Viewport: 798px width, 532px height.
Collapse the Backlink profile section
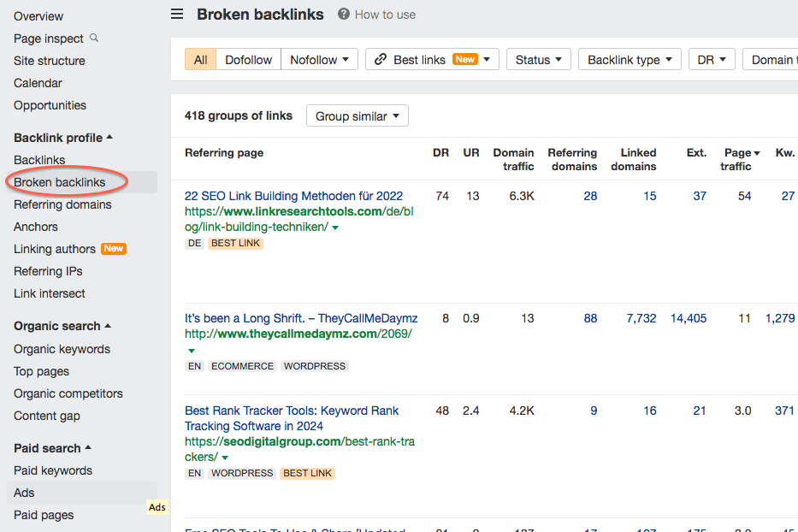(109, 138)
